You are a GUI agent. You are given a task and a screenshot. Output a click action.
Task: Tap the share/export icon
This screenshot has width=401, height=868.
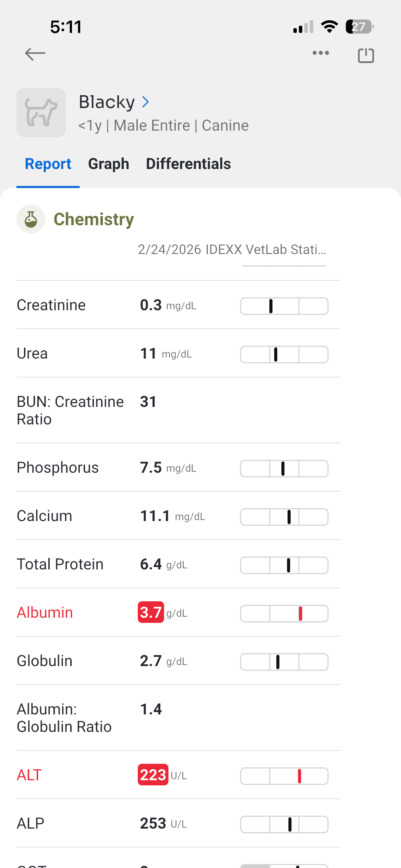366,55
